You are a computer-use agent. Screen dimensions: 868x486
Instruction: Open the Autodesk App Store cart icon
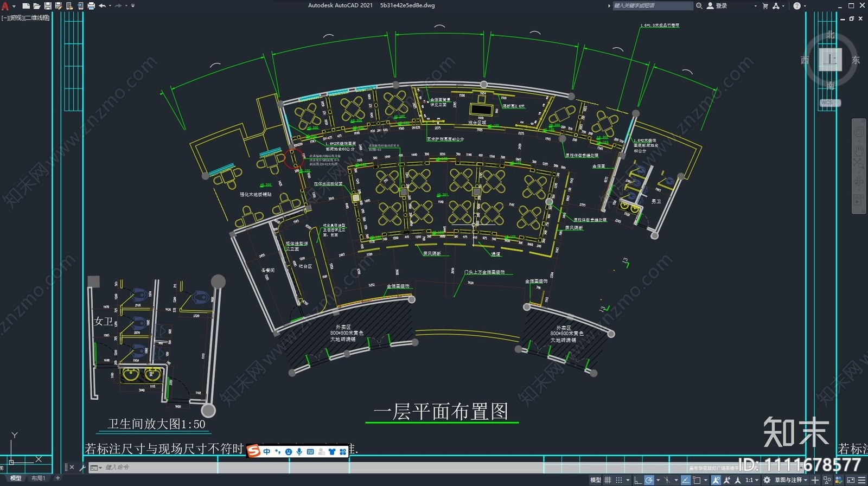[765, 5]
